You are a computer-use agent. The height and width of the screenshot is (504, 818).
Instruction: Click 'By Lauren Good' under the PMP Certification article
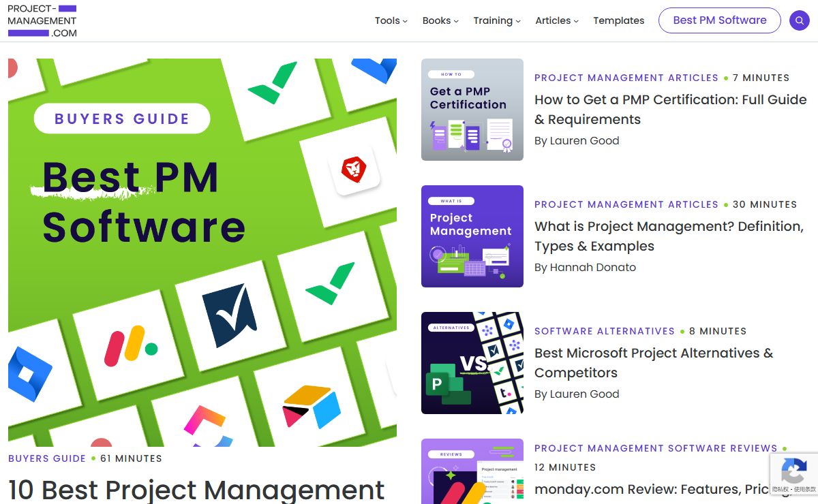[577, 141]
